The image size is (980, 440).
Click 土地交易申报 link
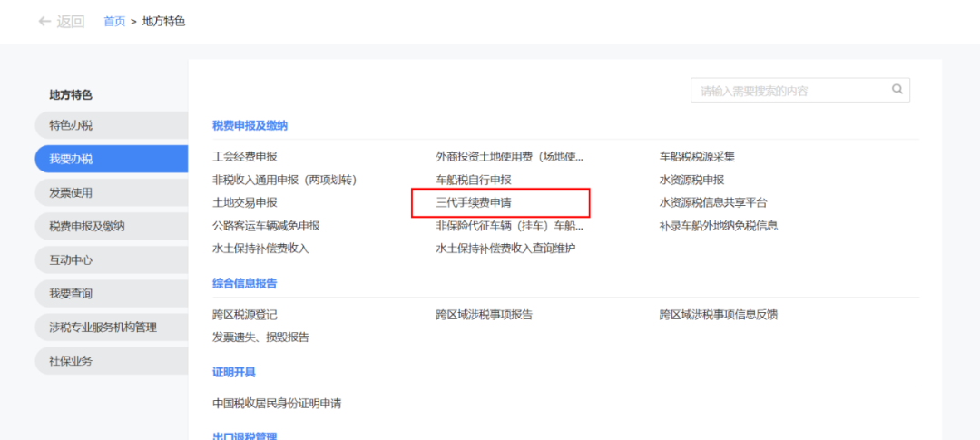244,202
